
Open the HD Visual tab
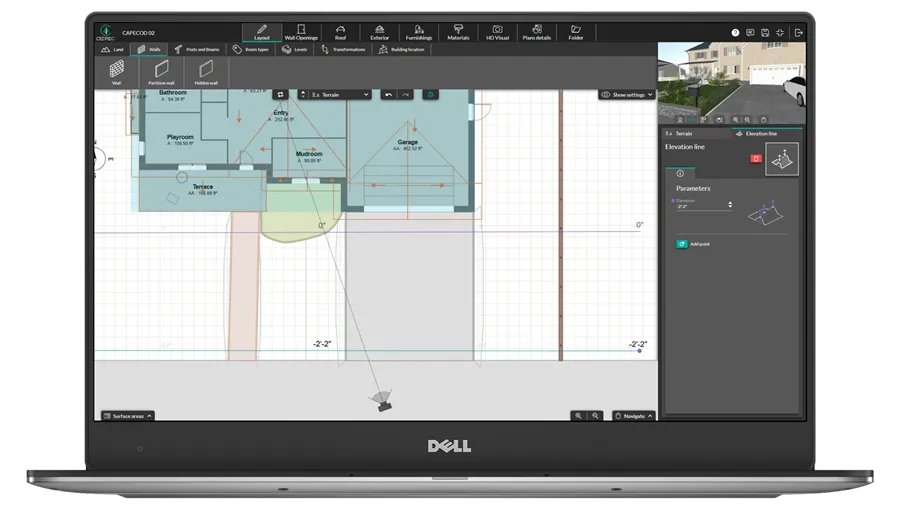point(497,32)
